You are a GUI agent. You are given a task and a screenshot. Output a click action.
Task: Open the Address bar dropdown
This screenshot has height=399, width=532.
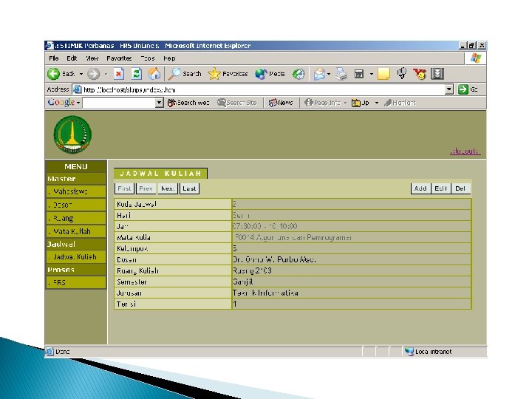(449, 89)
